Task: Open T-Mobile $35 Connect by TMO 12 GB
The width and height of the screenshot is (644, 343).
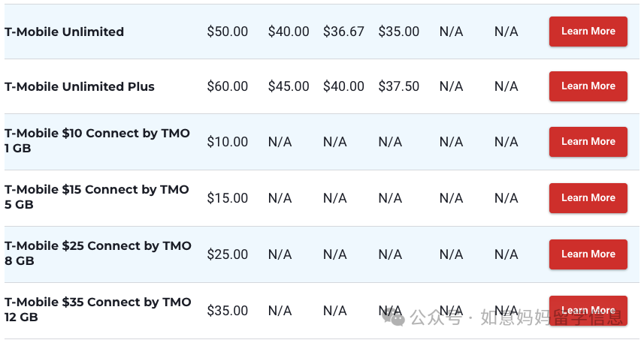Action: tap(98, 309)
